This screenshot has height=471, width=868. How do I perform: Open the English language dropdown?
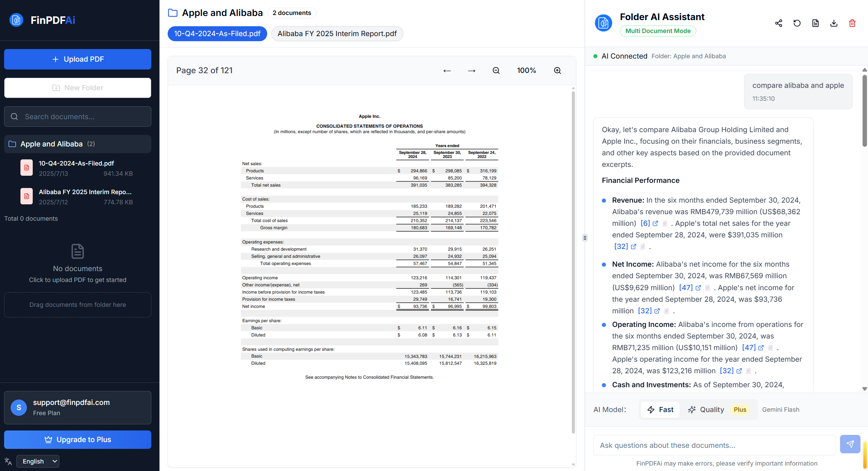pos(38,461)
